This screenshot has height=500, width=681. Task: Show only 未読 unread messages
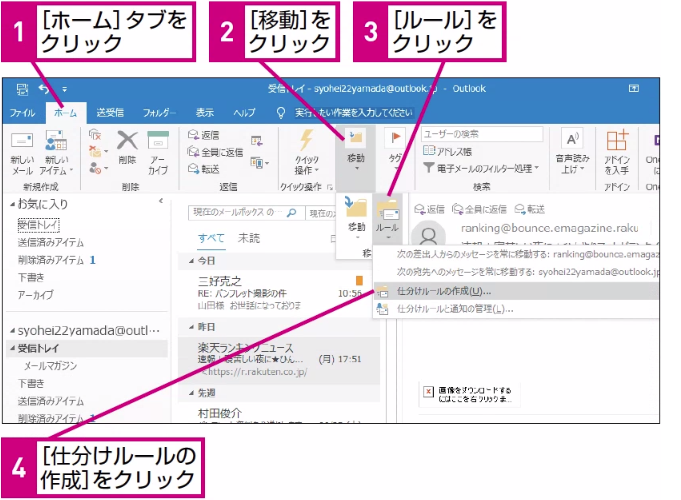[x=248, y=238]
